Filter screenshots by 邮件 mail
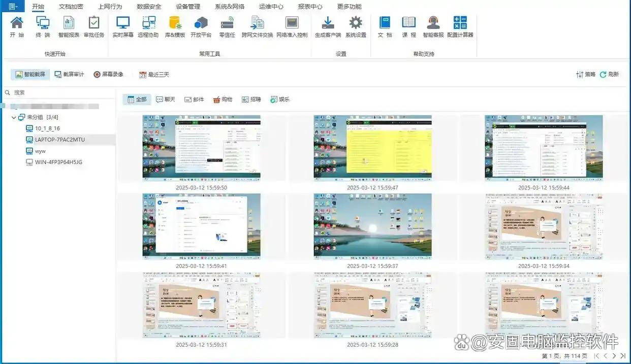Image resolution: width=631 pixels, height=364 pixels. (194, 100)
